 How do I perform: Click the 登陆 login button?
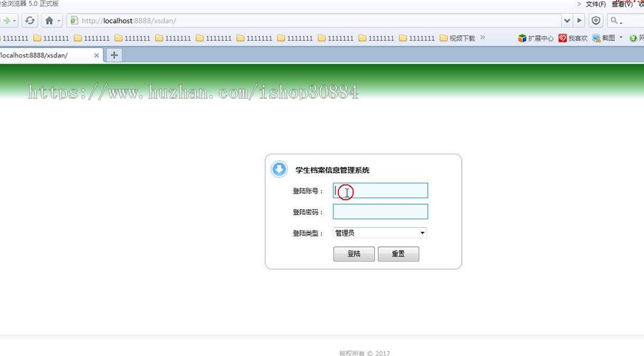(x=354, y=254)
